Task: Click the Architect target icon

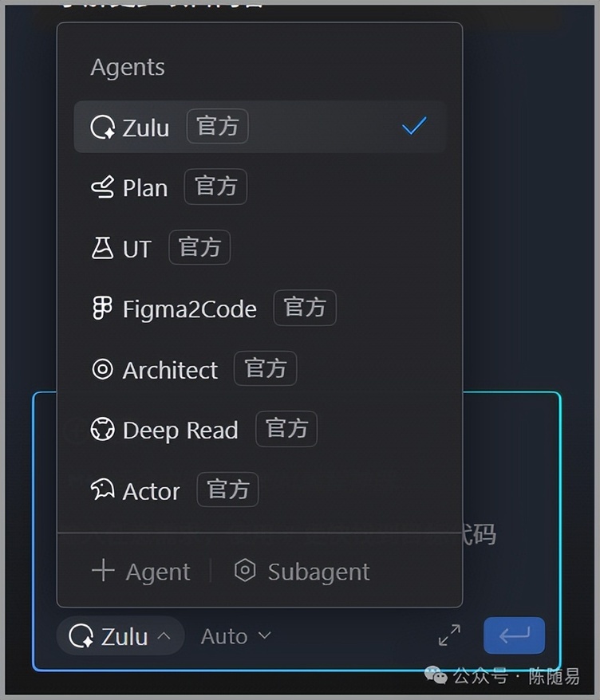Action: click(x=103, y=369)
